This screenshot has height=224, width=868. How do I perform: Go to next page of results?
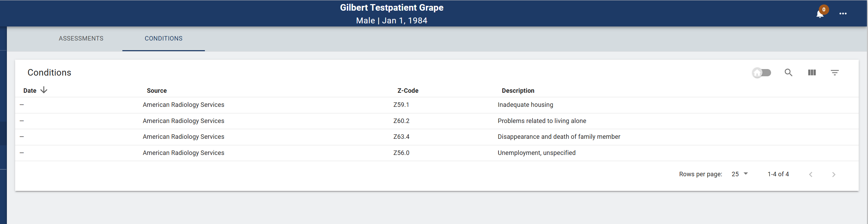(x=834, y=175)
